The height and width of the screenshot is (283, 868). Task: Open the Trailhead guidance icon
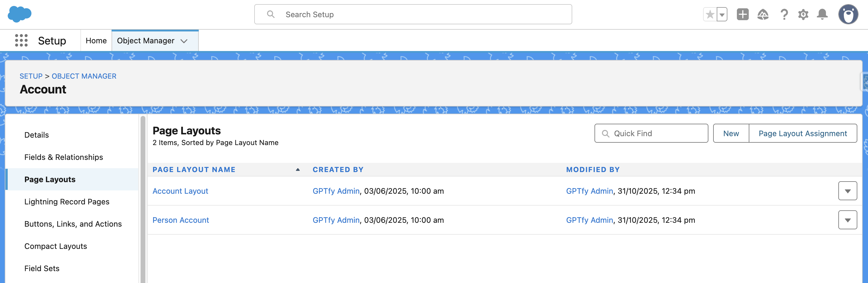763,15
